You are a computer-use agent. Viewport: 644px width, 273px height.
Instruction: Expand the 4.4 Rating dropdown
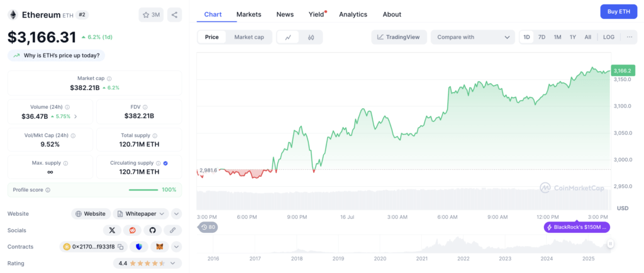(147, 263)
